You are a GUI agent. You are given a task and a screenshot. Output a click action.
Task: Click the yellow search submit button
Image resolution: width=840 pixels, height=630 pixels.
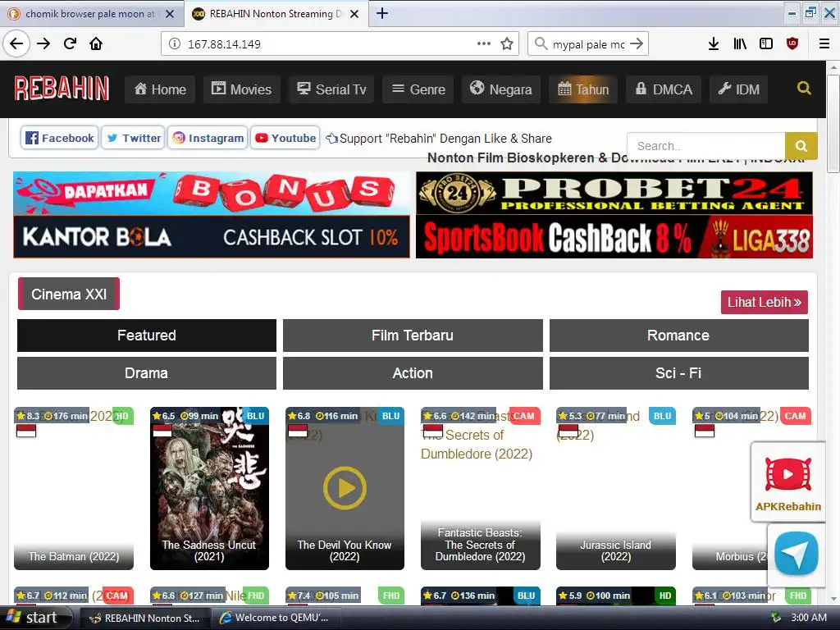(x=801, y=146)
